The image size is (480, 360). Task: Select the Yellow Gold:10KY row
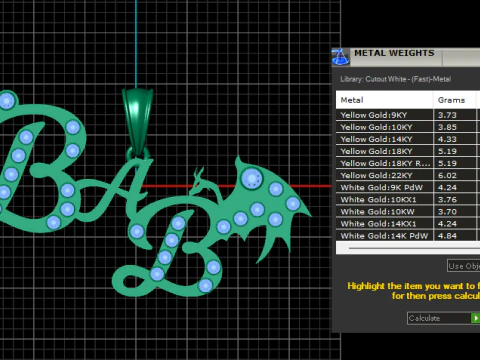pos(408,127)
